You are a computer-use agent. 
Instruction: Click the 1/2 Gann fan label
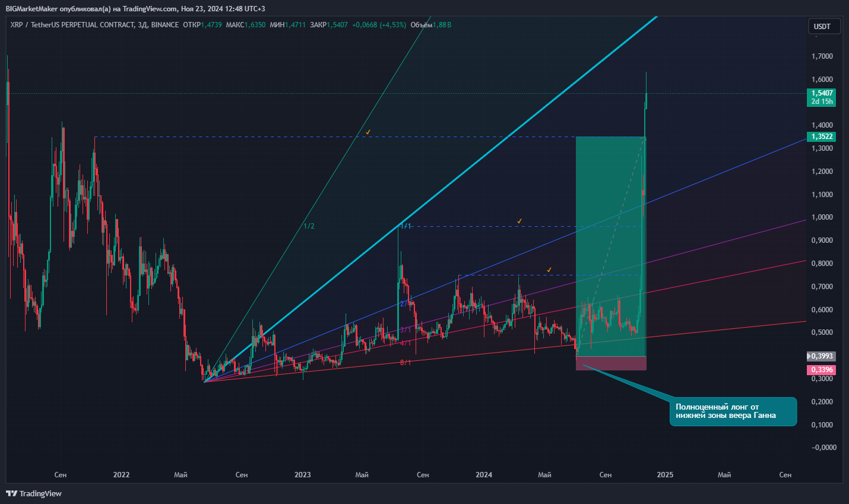[x=309, y=226]
